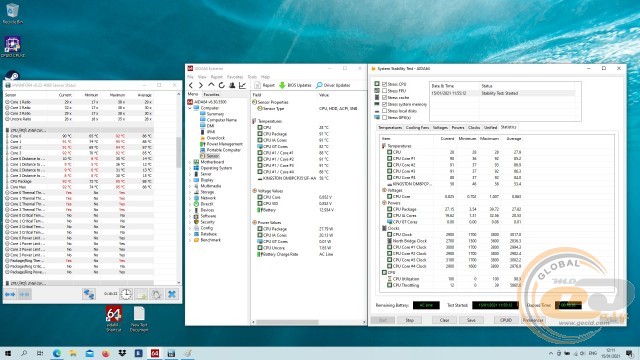
Task: Expand the Motherboard tree node
Action: pyautogui.click(x=190, y=162)
